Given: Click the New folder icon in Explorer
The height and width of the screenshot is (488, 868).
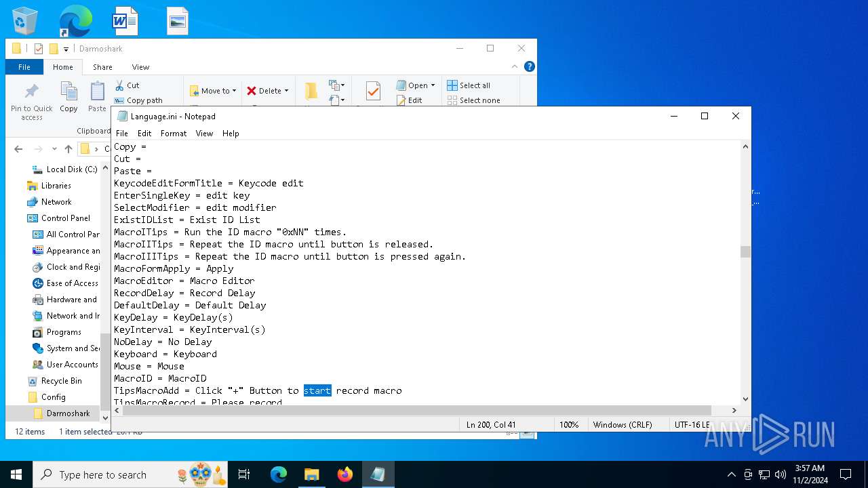Looking at the screenshot, I should click(x=311, y=91).
